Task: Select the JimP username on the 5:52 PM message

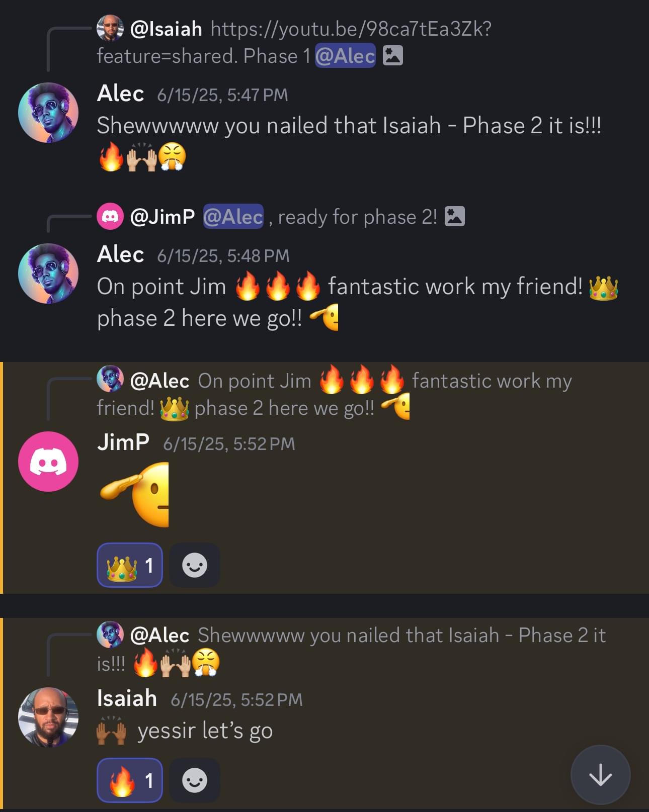Action: tap(123, 442)
